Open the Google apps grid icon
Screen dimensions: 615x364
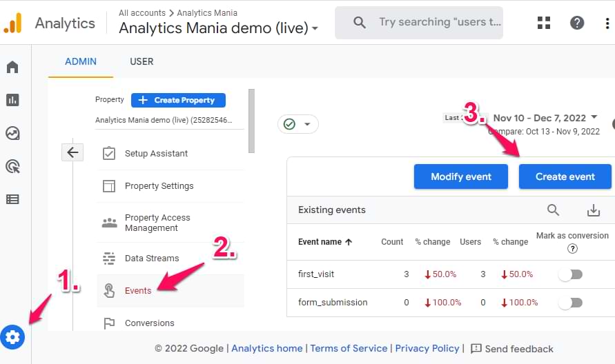pos(544,23)
